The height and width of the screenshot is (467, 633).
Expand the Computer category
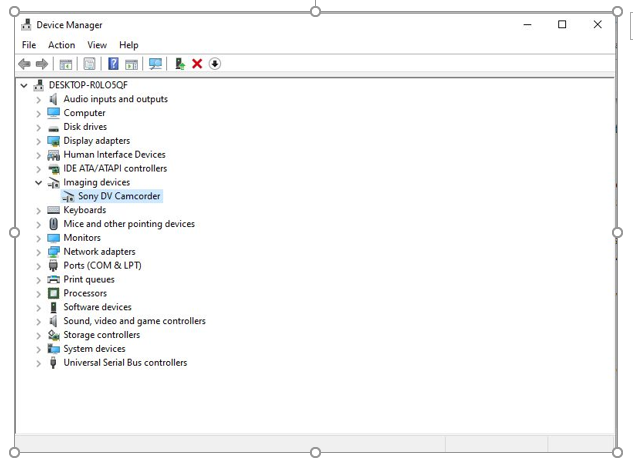[38, 114]
